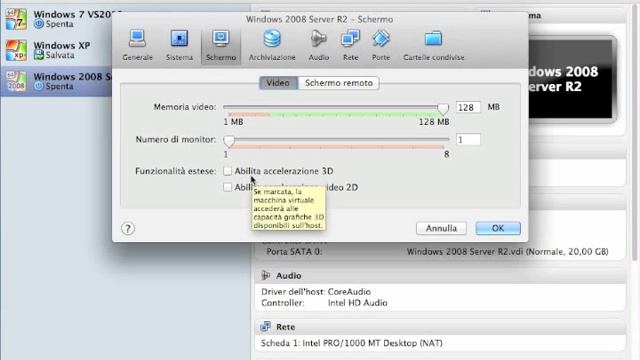
Task: Open the Generale settings section
Action: click(137, 45)
